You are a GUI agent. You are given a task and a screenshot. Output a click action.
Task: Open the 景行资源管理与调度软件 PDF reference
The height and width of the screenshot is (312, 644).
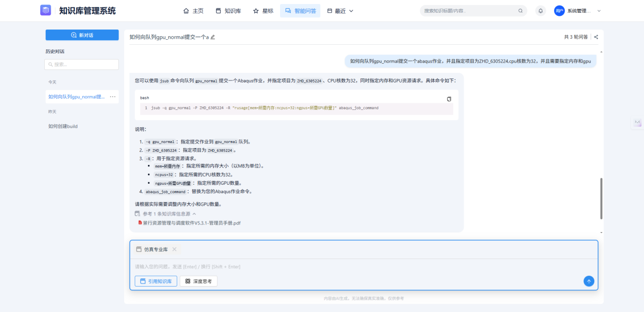pos(192,223)
